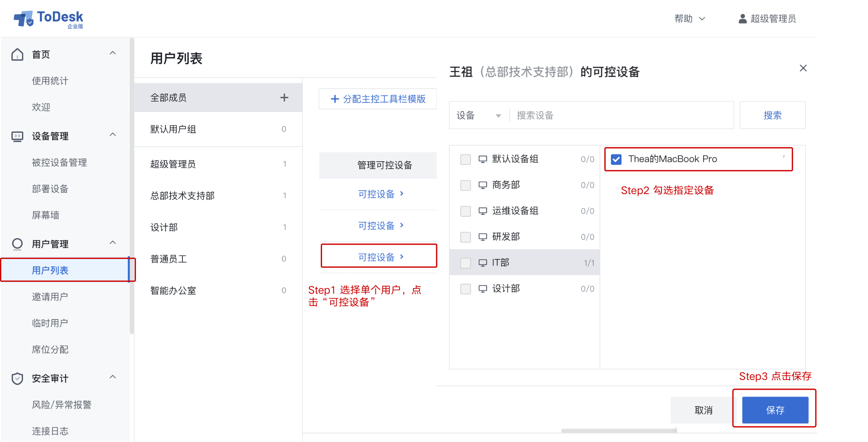This screenshot has height=442, width=868.
Task: Open the 帮助 dropdown menu
Action: coord(690,19)
